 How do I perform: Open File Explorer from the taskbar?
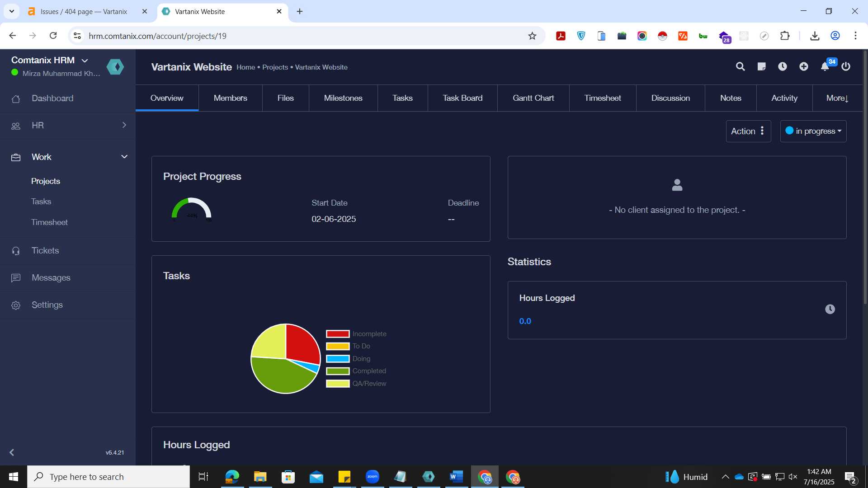click(260, 477)
